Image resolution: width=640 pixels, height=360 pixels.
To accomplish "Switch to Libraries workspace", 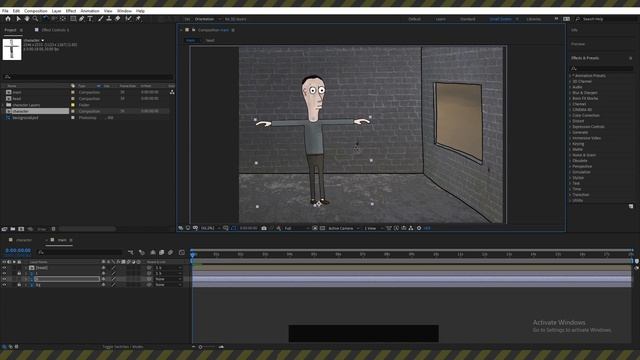I will (x=533, y=19).
